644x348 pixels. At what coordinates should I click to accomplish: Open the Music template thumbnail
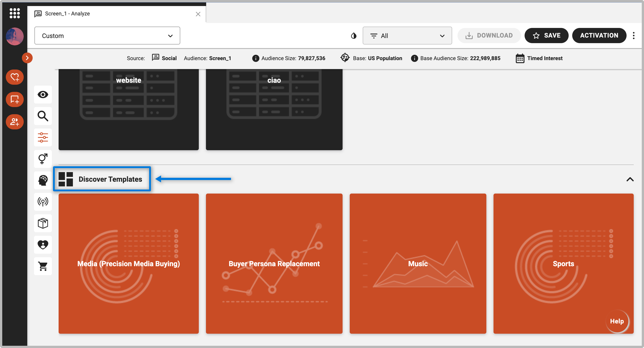tap(418, 264)
